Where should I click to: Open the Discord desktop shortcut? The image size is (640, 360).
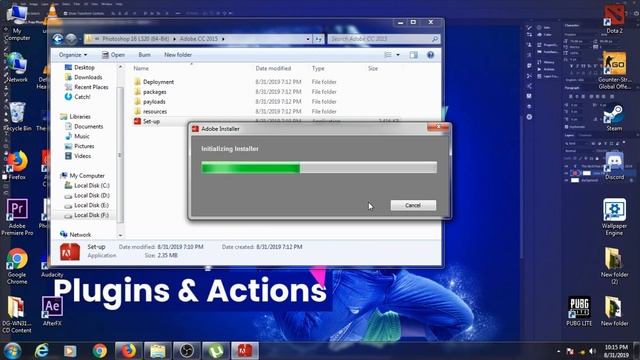[x=614, y=165]
